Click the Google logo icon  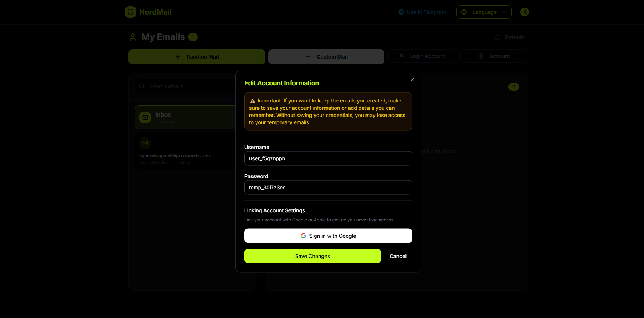pos(304,236)
